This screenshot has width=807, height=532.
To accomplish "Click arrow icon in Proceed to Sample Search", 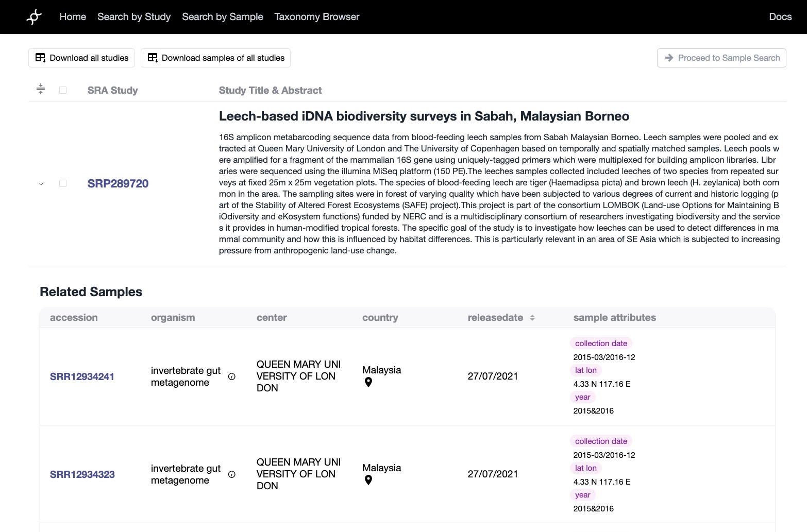I will click(669, 58).
